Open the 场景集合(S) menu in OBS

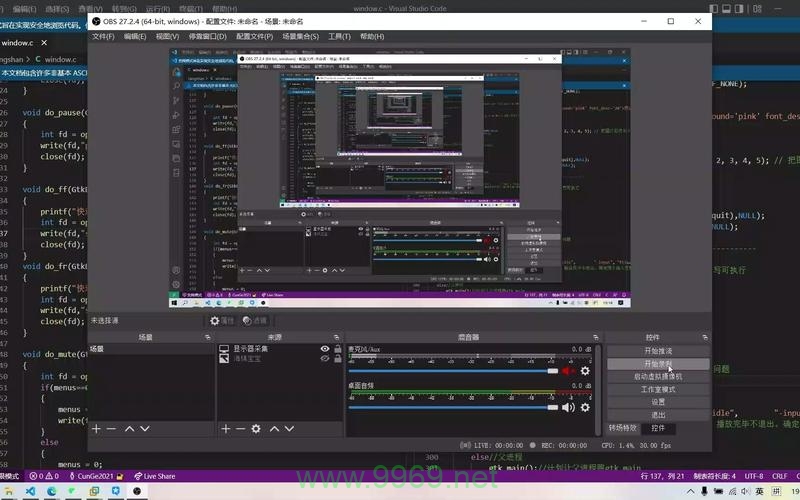(301, 36)
